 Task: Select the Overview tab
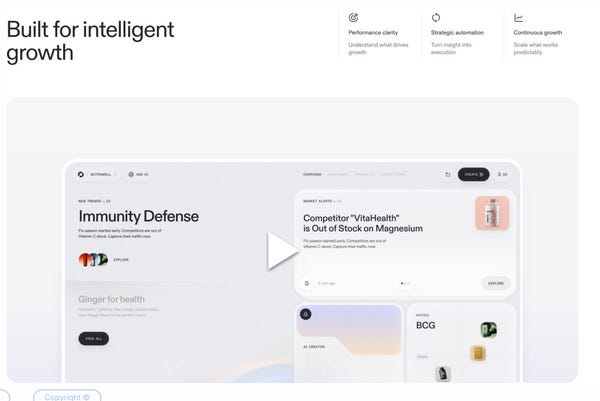pos(312,174)
